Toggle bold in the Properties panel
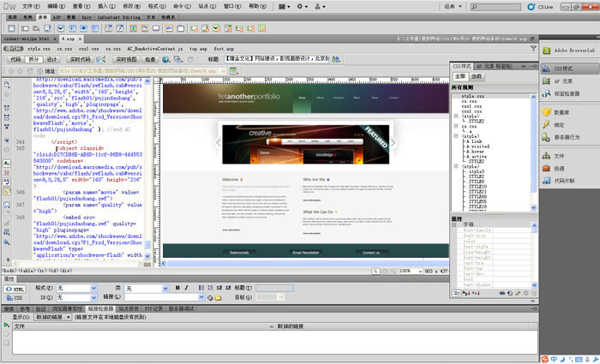 pos(177,288)
